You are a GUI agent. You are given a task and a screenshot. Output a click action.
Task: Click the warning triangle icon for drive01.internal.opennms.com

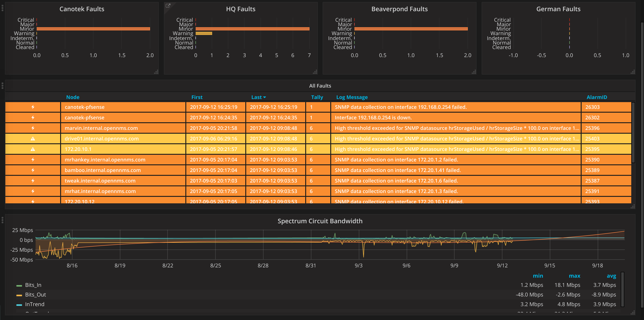point(33,138)
